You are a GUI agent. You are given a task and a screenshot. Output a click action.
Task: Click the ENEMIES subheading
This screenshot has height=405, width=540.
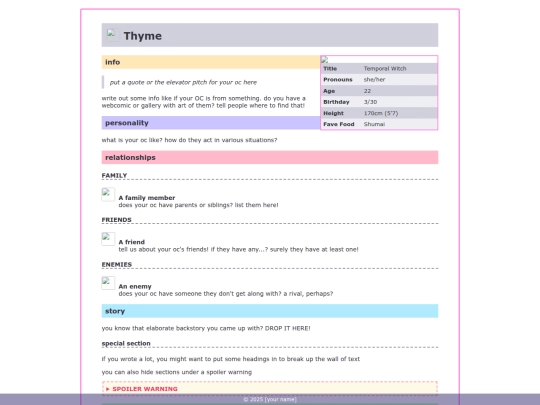tap(117, 264)
